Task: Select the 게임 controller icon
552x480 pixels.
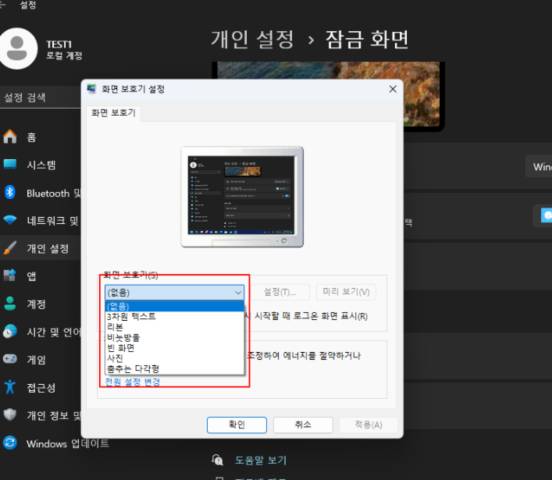Action: pos(10,359)
